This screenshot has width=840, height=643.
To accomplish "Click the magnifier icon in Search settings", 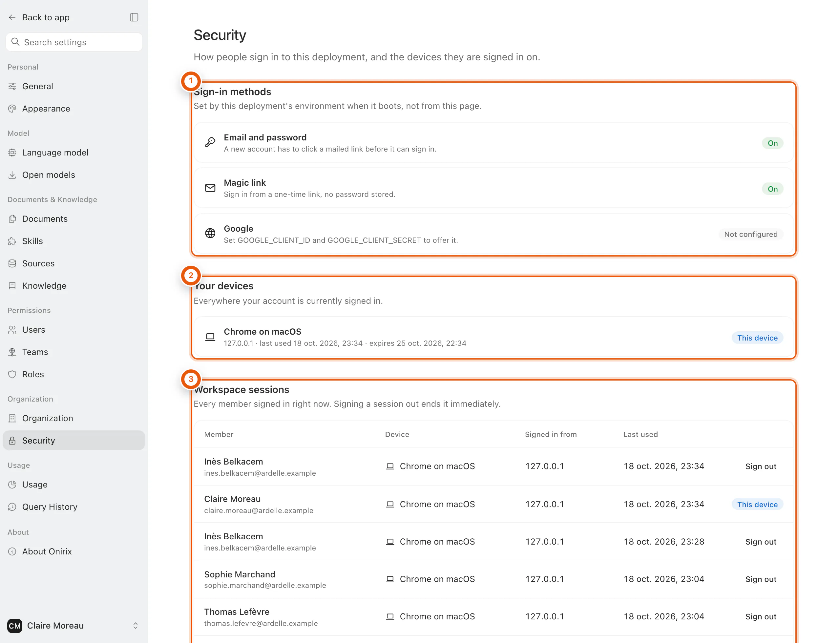I will 15,42.
